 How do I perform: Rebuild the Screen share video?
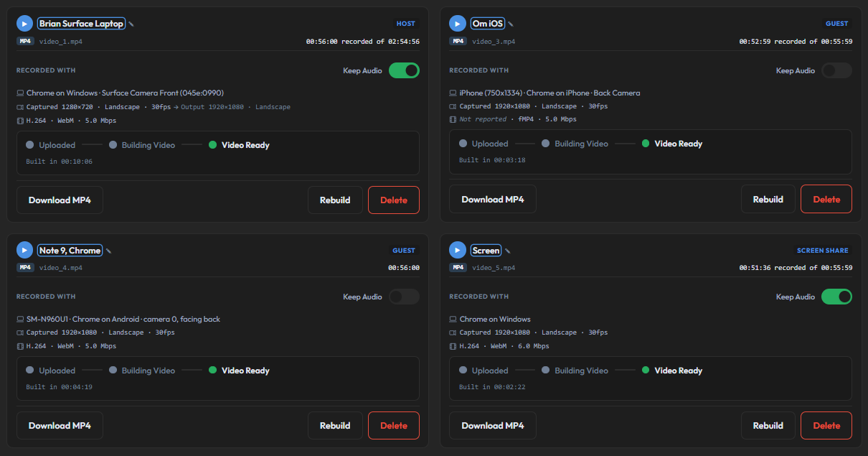(x=768, y=425)
